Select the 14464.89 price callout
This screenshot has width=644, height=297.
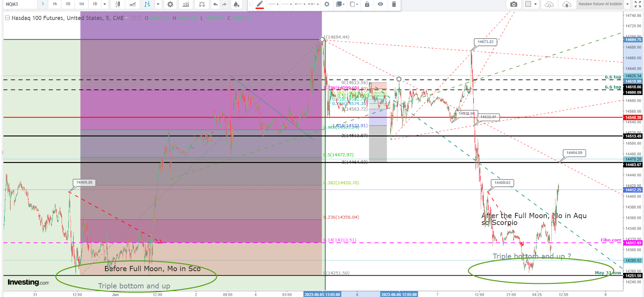(x=574, y=153)
